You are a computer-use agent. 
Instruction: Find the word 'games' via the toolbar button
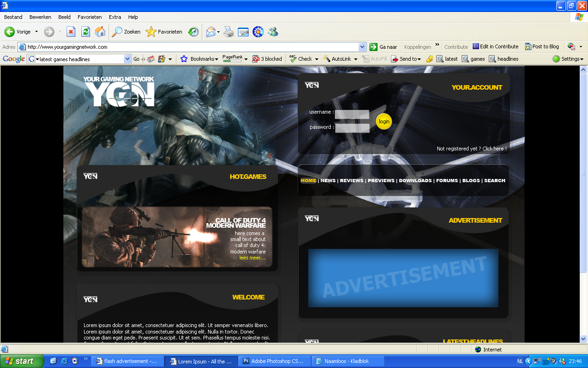click(x=474, y=59)
